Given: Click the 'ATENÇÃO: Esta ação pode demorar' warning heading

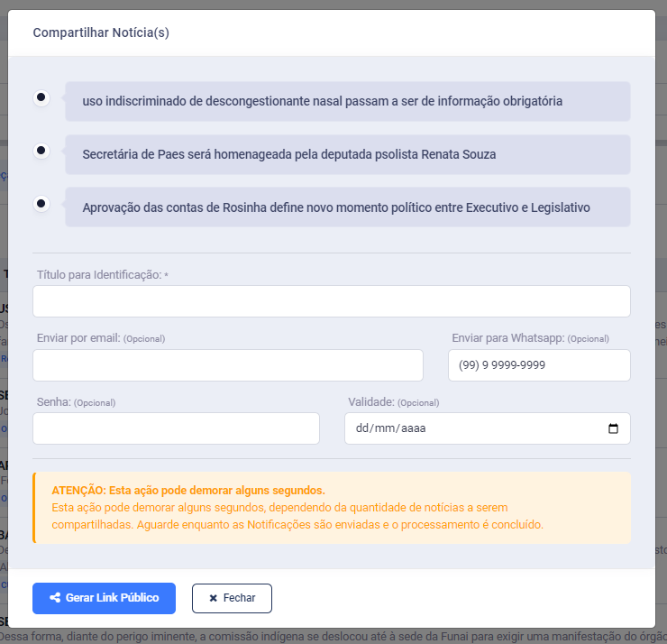Looking at the screenshot, I should pyautogui.click(x=188, y=491).
